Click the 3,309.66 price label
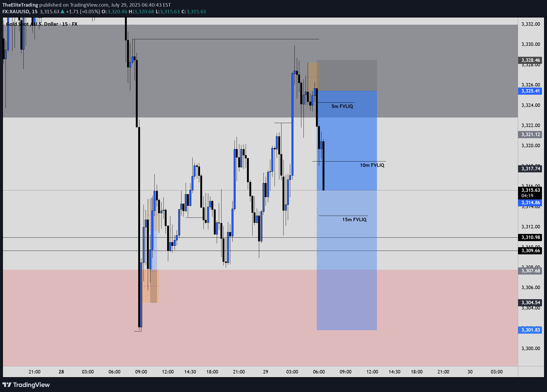The width and height of the screenshot is (547, 392). (x=530, y=251)
